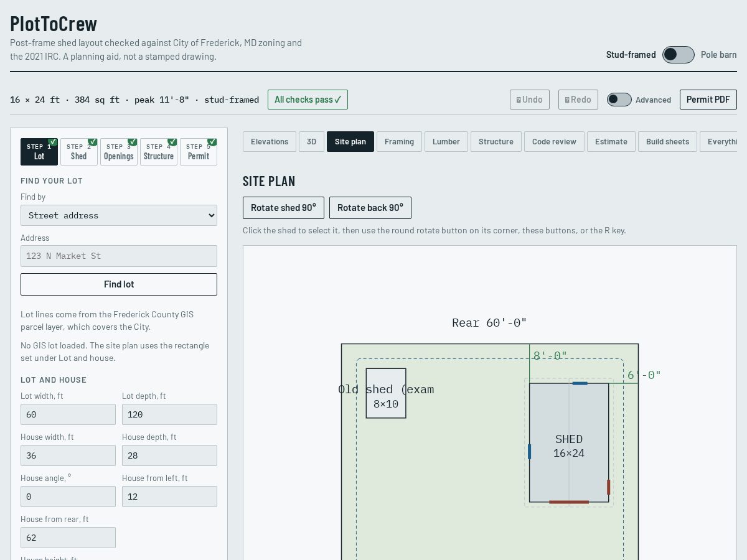Click the 8'-0" setback dimension label
This screenshot has height=560, width=747.
550,356
